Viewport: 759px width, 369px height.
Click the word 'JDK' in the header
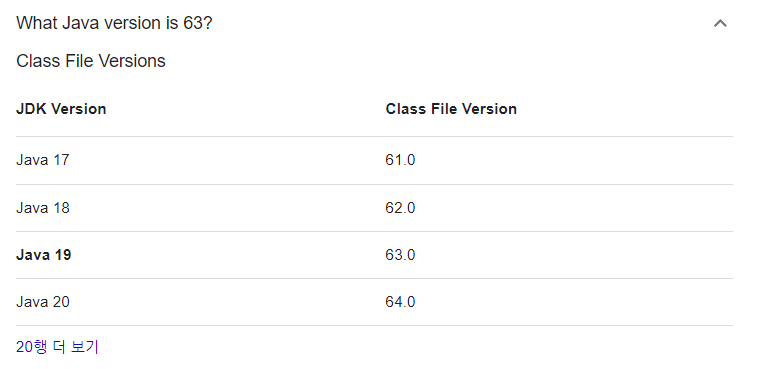31,109
